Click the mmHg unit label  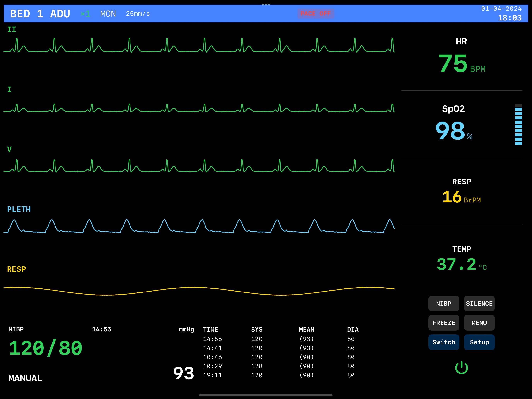click(186, 329)
